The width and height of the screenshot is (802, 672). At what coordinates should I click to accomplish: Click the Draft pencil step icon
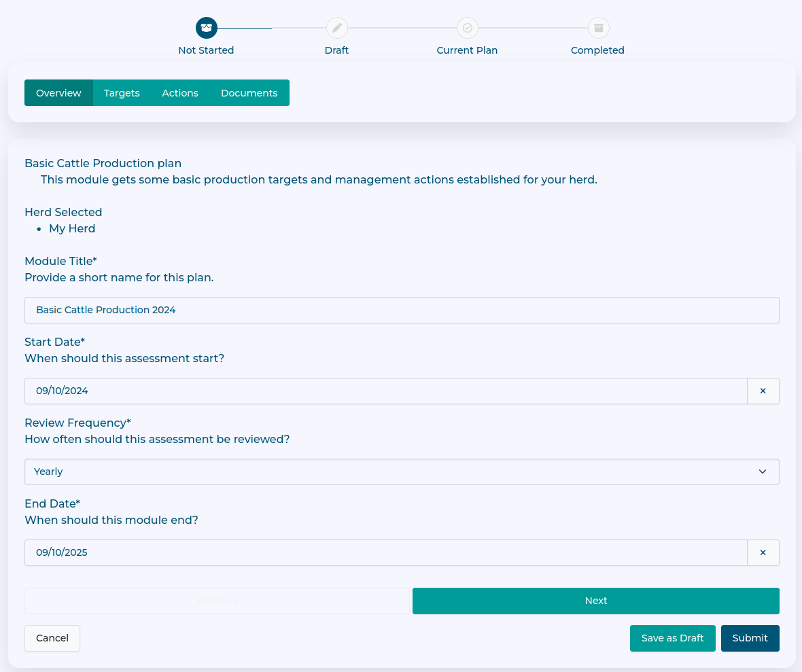point(336,28)
